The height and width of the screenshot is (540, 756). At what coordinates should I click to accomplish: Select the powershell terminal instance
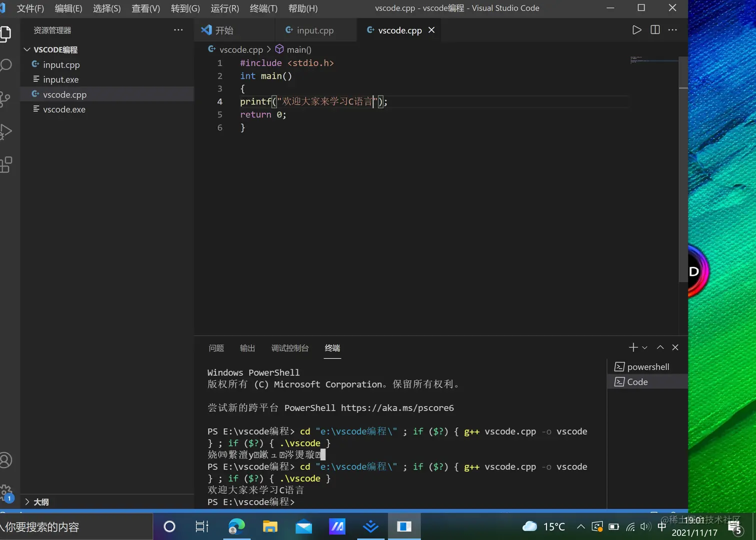[x=647, y=367]
